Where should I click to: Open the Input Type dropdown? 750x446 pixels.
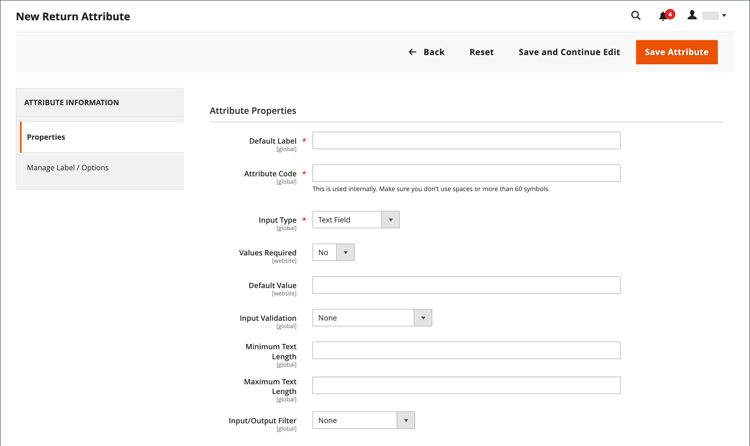(x=356, y=220)
